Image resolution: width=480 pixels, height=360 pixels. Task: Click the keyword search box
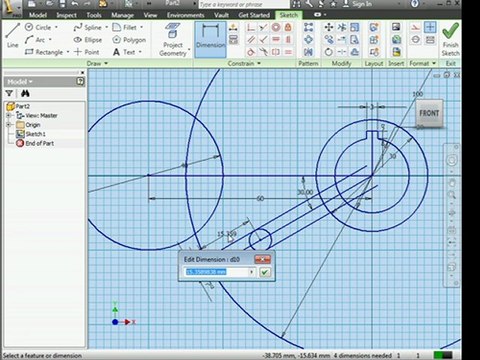click(244, 4)
